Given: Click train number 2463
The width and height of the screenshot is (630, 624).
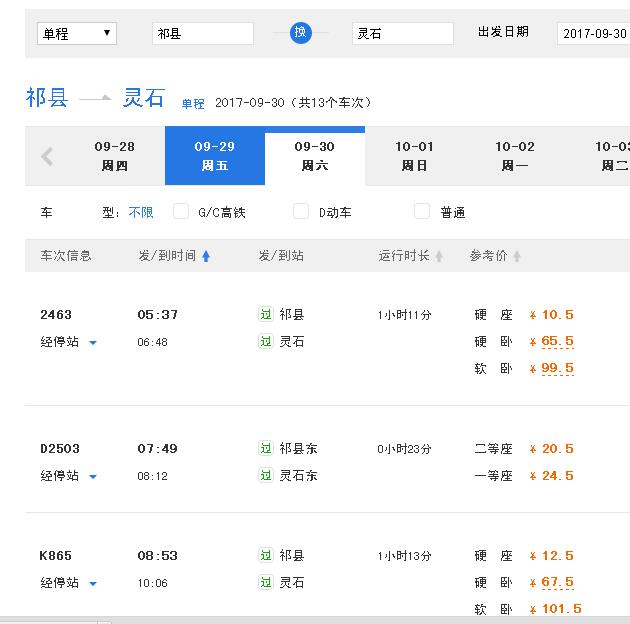Looking at the screenshot, I should (x=56, y=315).
